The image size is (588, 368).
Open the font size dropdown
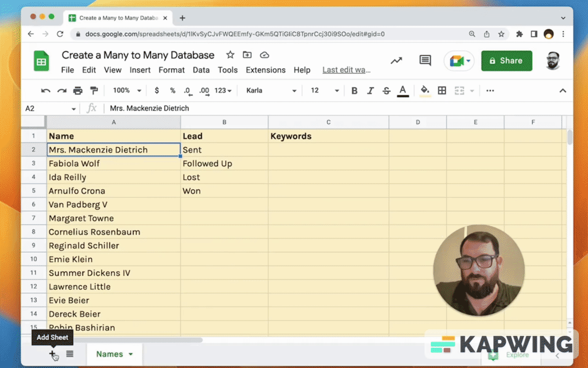(325, 91)
